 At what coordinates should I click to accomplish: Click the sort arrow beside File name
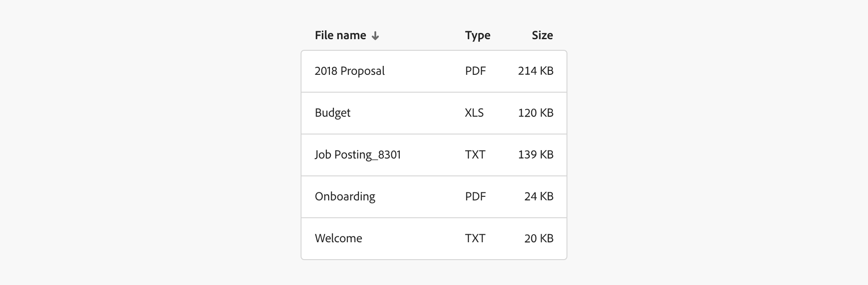coord(375,36)
